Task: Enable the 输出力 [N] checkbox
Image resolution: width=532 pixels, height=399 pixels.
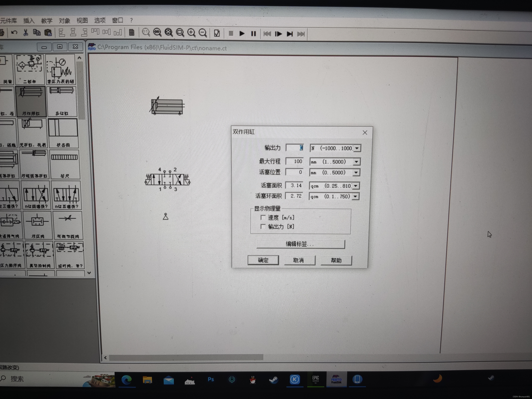Action: 263,226
